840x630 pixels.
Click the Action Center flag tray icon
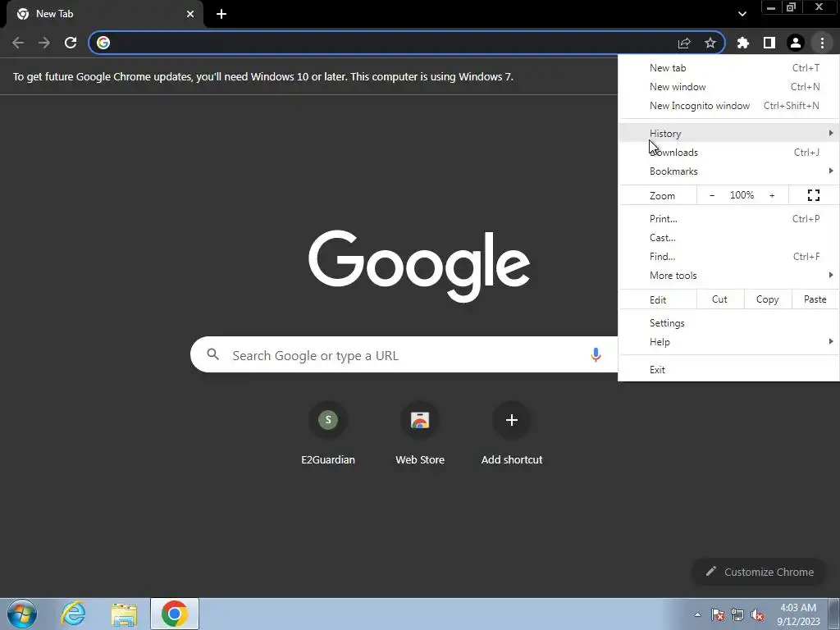(x=718, y=614)
